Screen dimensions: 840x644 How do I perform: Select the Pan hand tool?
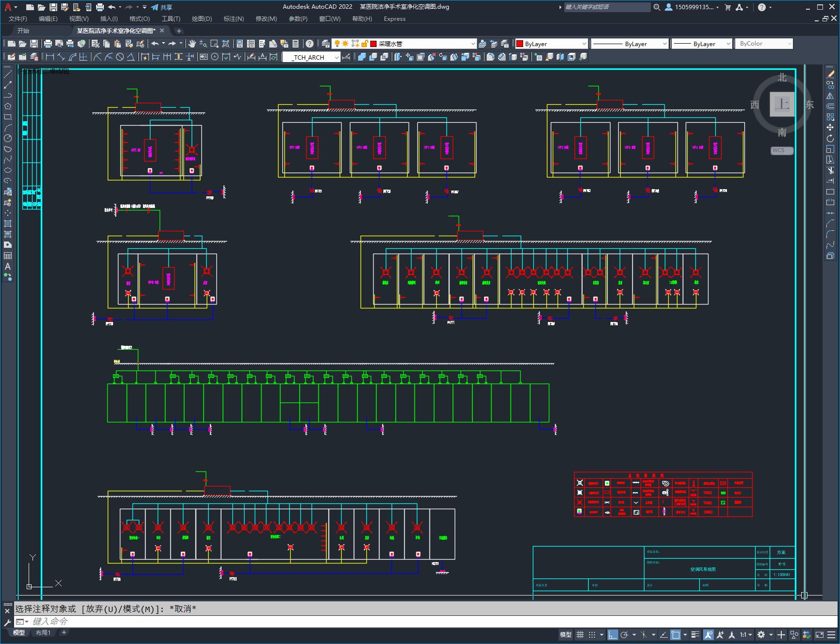click(x=192, y=44)
